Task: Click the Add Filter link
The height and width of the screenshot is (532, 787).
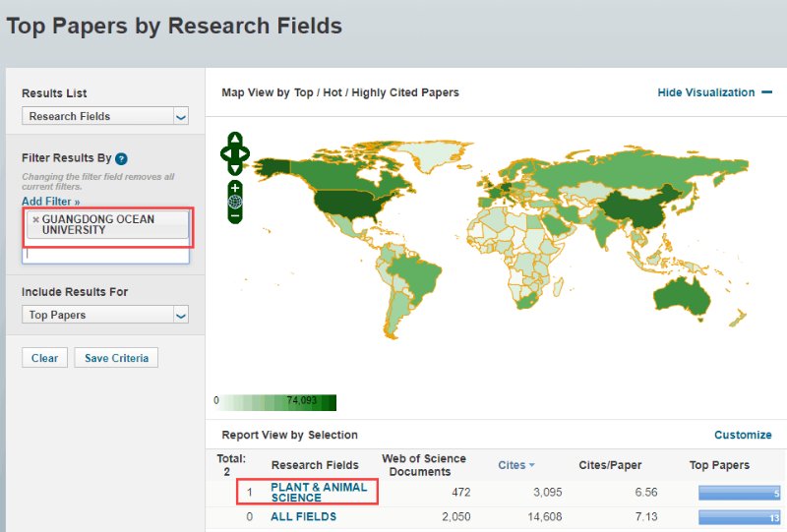Action: [x=50, y=201]
